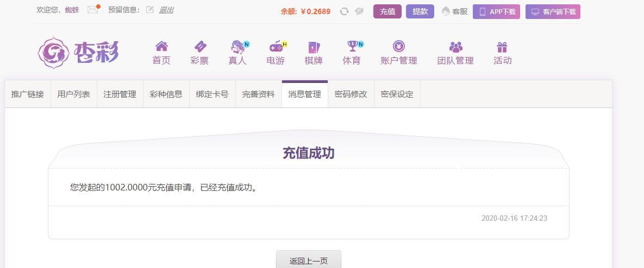Click the timestamp 2020-02-16 17:24:23

[514, 219]
